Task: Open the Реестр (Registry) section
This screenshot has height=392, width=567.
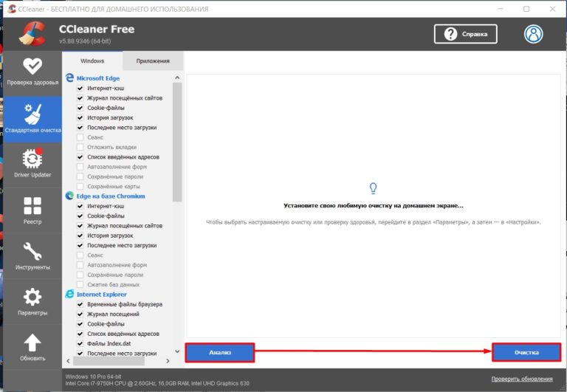Action: (x=32, y=210)
